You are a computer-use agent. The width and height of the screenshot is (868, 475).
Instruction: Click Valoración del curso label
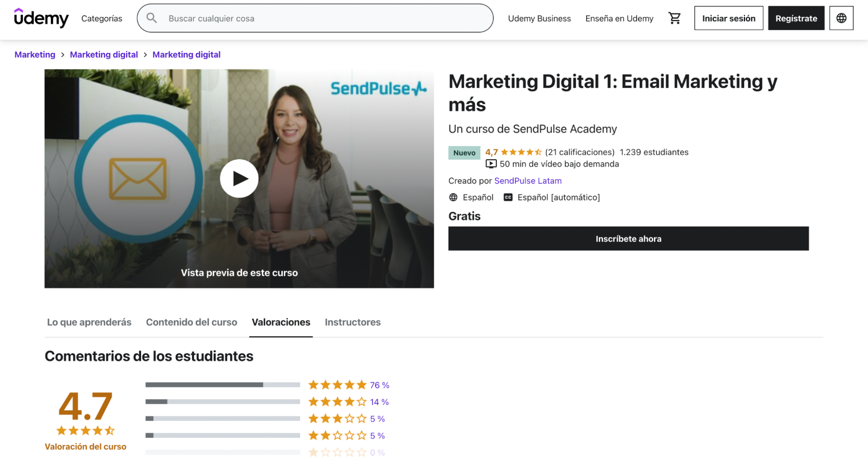click(x=86, y=447)
